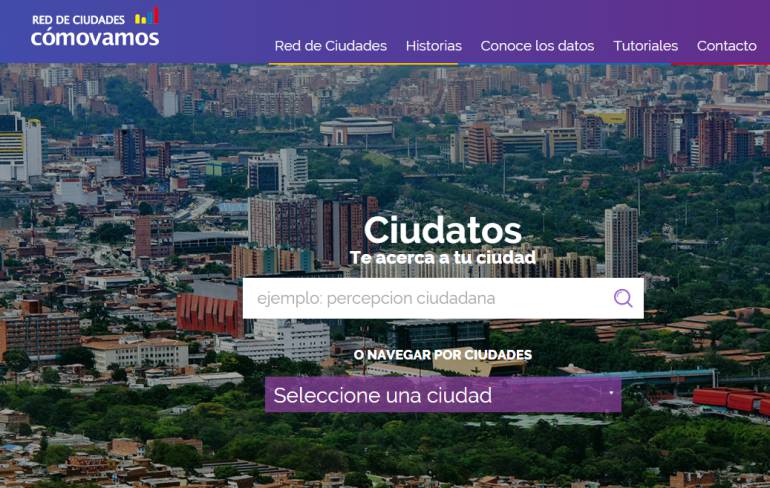Screen dimensions: 770x488
Task: Open the Red de Ciudades menu
Action: 330,46
